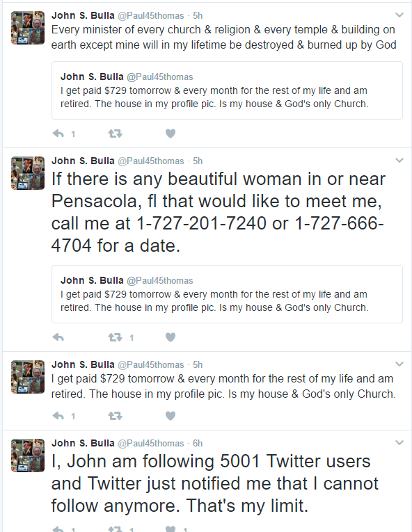This screenshot has height=532, width=412.
Task: Open avatar thumbnail on the Pensacola tweet
Action: [x=28, y=173]
